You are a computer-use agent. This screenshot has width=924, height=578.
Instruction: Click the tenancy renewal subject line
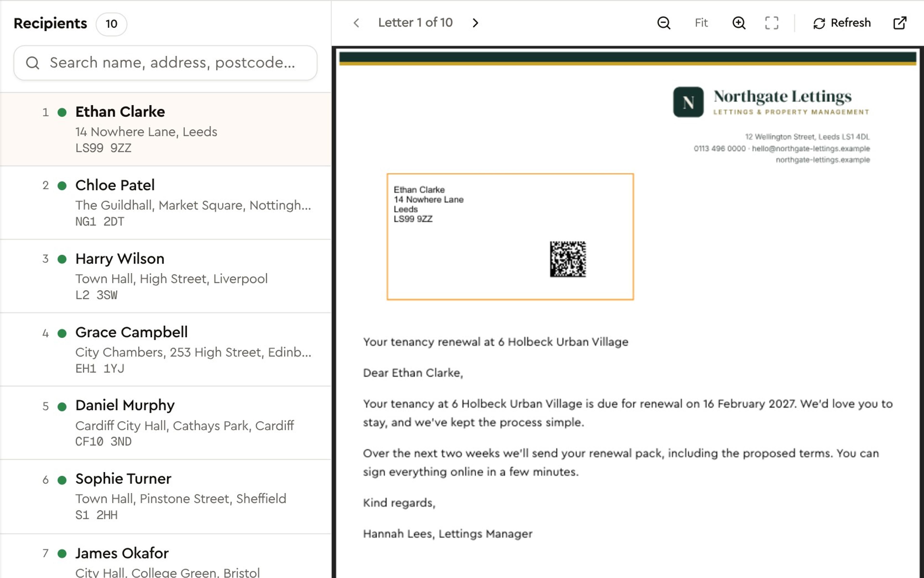495,342
